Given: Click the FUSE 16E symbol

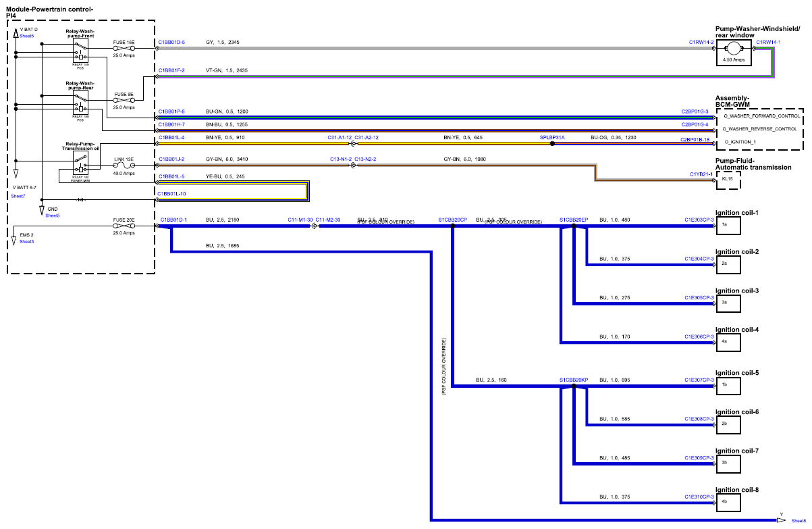Looking at the screenshot, I should click(x=124, y=49).
